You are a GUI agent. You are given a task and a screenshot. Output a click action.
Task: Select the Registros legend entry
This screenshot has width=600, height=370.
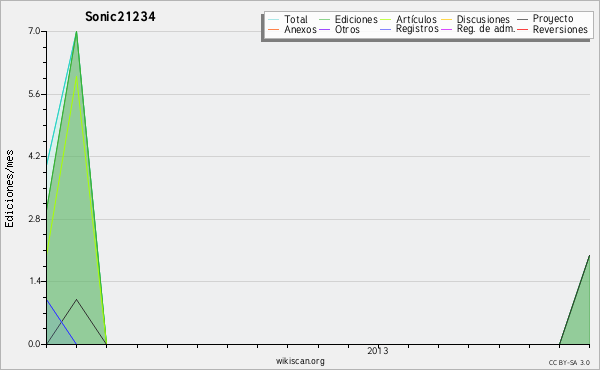click(417, 29)
